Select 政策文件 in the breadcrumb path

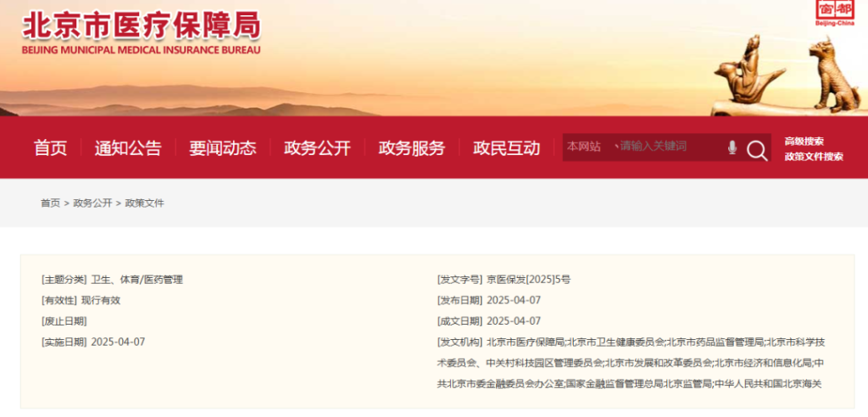[x=145, y=203]
